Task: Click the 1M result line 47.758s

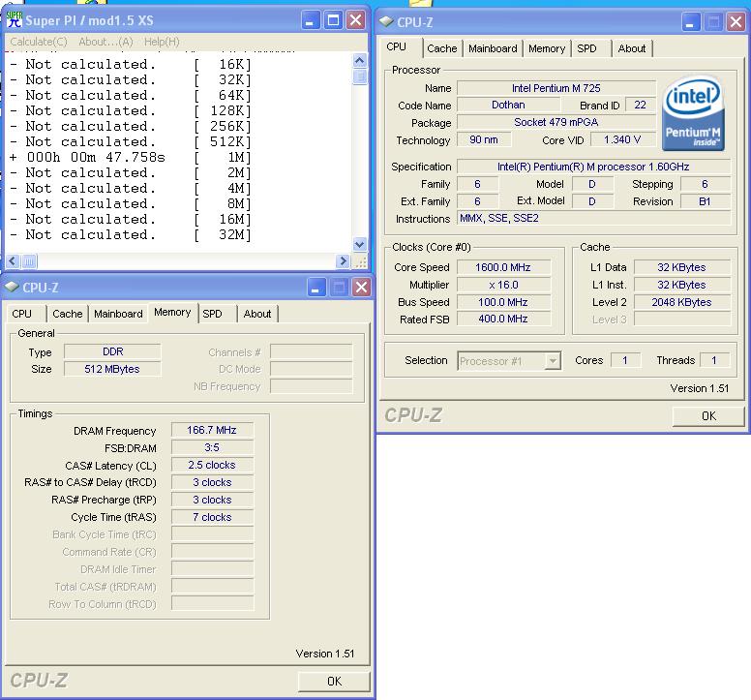Action: pos(131,157)
